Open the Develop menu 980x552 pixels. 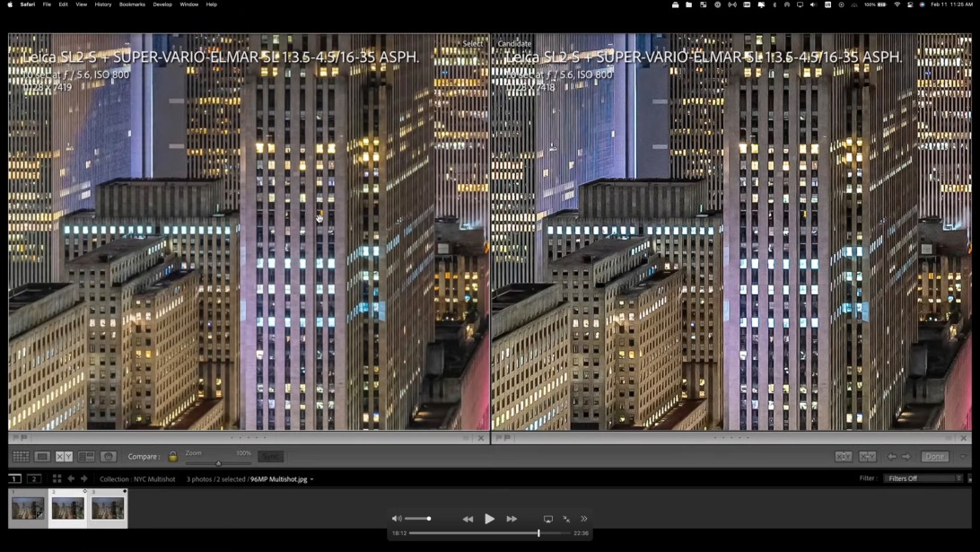pyautogui.click(x=162, y=4)
